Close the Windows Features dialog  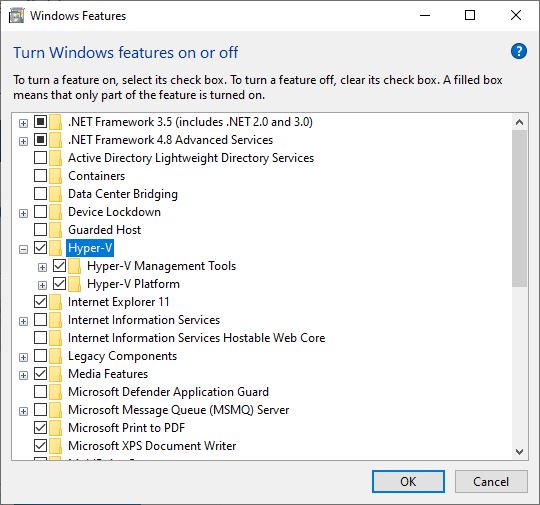pyautogui.click(x=516, y=15)
